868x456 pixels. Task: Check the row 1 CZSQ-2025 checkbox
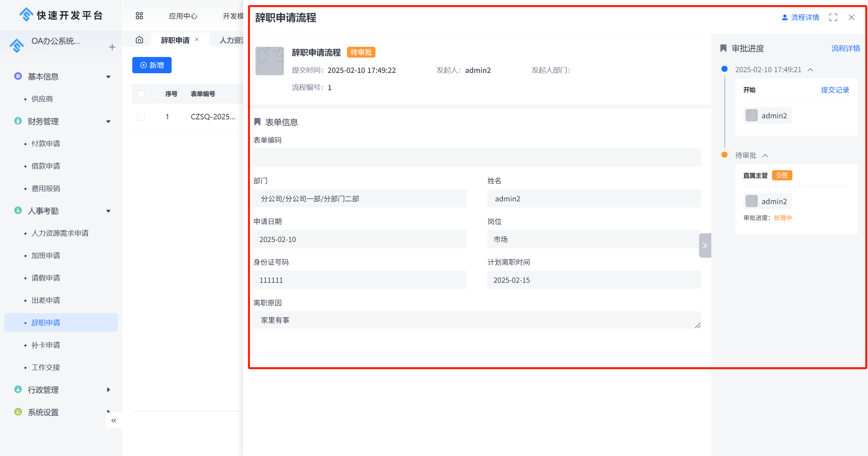(x=141, y=117)
